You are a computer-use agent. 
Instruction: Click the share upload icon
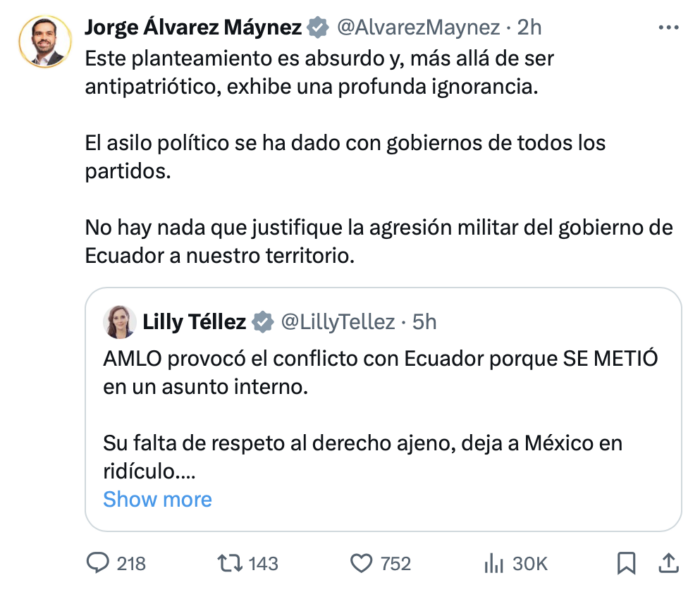pyautogui.click(x=667, y=563)
